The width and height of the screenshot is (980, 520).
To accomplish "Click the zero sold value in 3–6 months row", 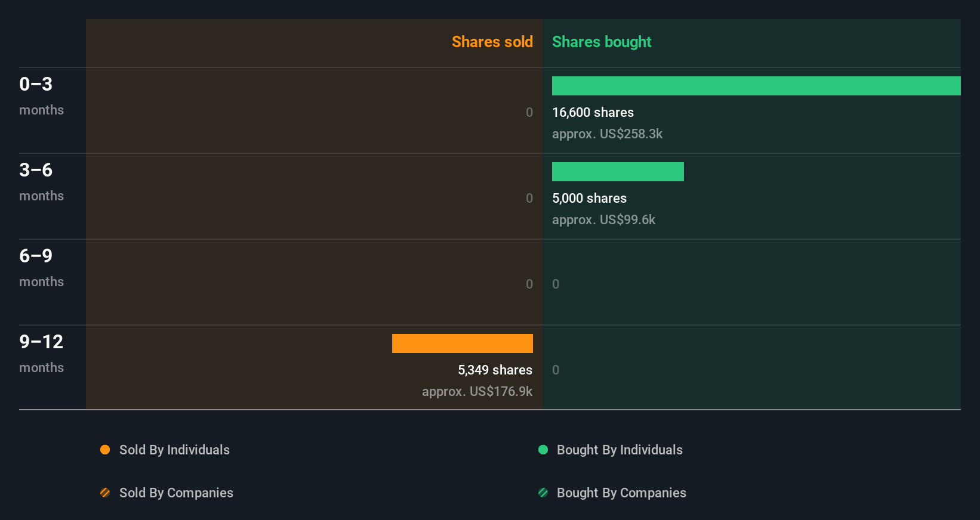I will 529,199.
